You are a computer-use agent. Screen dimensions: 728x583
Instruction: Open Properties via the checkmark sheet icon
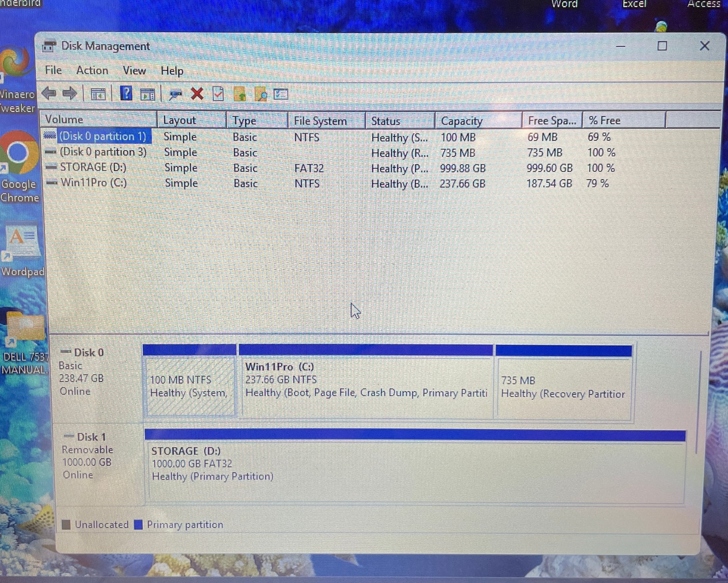[x=218, y=94]
